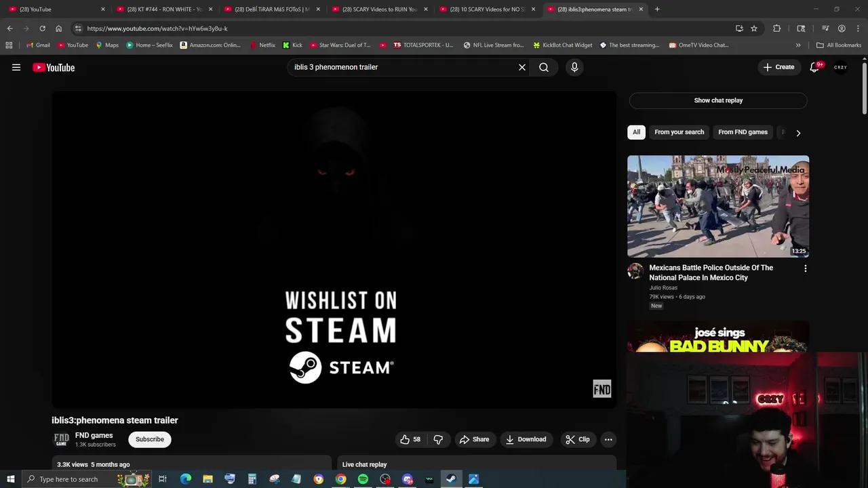Open browser apps grid icon
This screenshot has width=868, height=488.
9,45
